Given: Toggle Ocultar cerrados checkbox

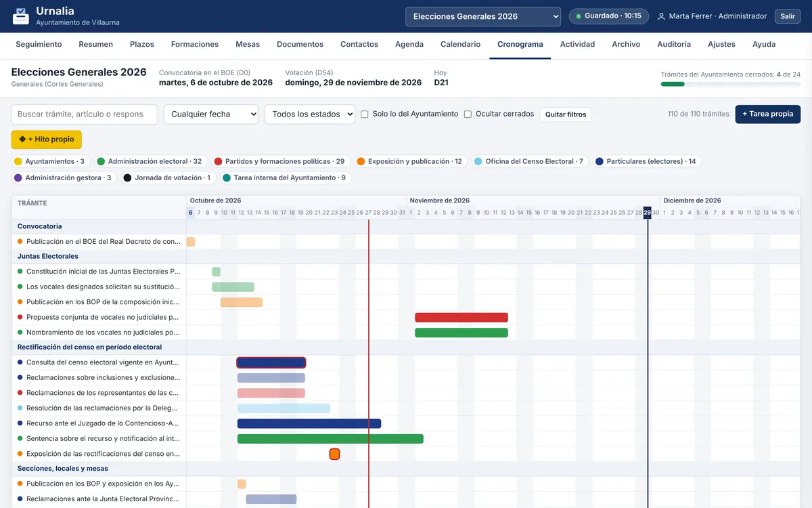Looking at the screenshot, I should (x=468, y=114).
